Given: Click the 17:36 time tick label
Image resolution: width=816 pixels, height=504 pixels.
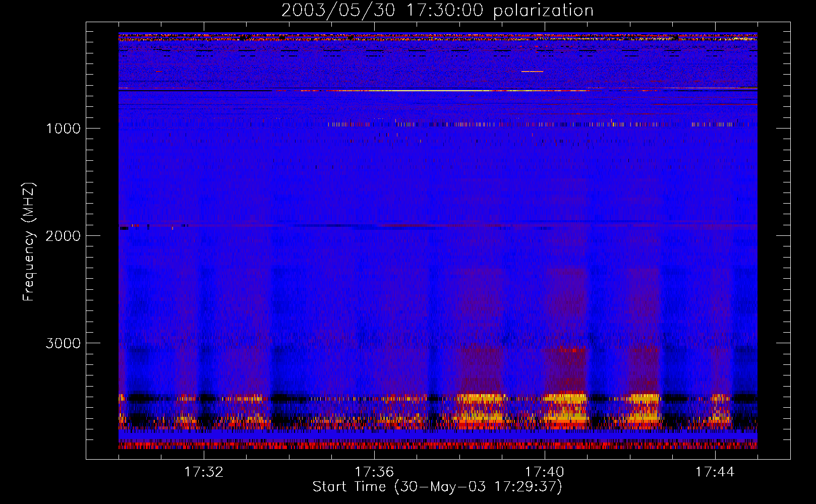Looking at the screenshot, I should point(374,472).
